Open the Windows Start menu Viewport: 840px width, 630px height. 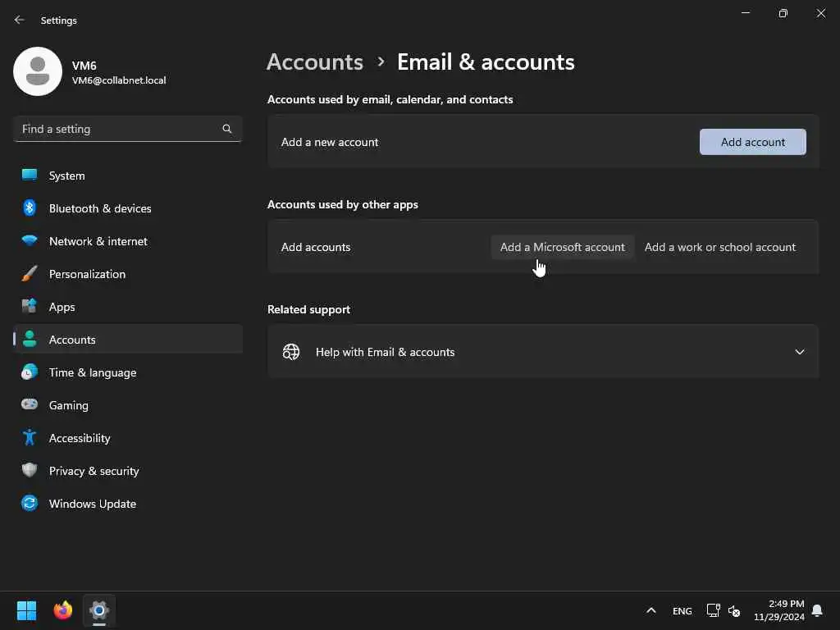click(26, 610)
